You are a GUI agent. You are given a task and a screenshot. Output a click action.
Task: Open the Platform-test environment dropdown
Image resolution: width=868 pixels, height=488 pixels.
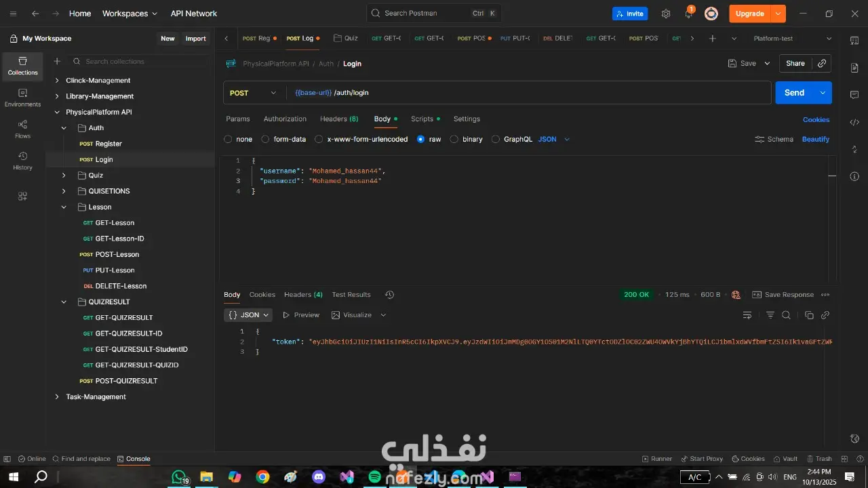click(792, 39)
